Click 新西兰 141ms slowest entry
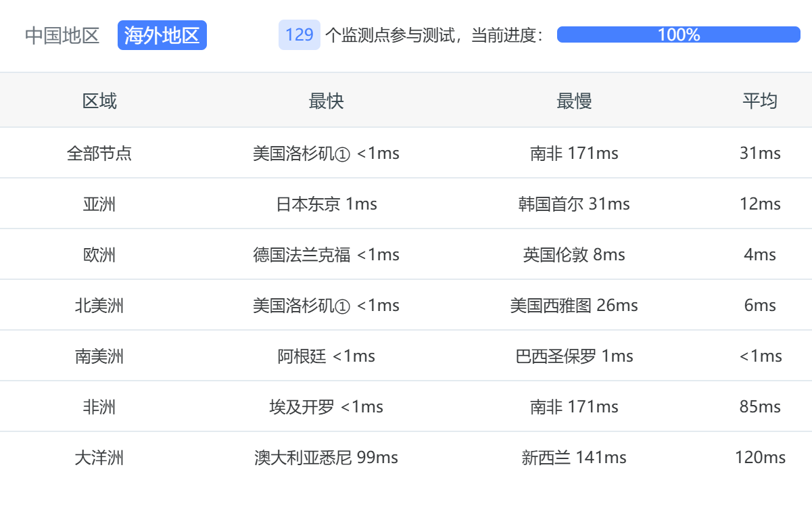 574,458
